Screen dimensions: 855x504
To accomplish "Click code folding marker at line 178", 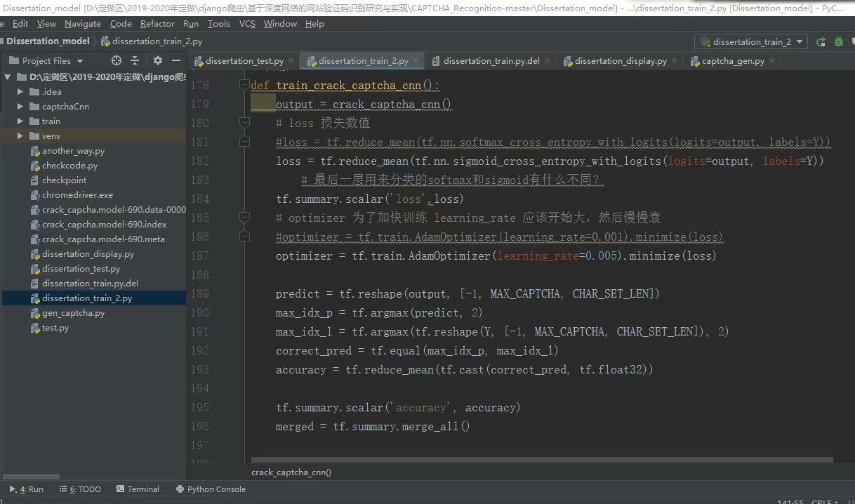I will 244,86.
